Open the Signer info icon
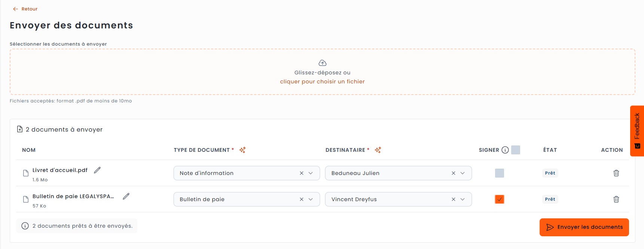This screenshot has width=644, height=249. coord(505,150)
